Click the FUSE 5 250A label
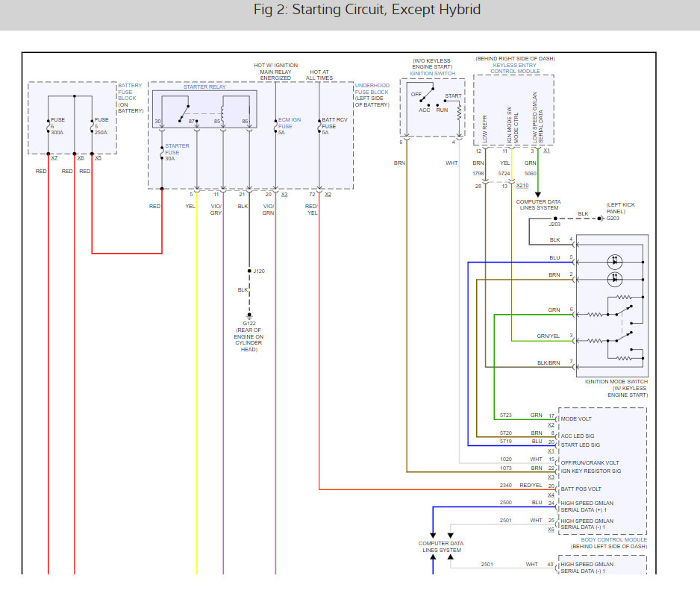Image resolution: width=700 pixels, height=596 pixels. 101,126
